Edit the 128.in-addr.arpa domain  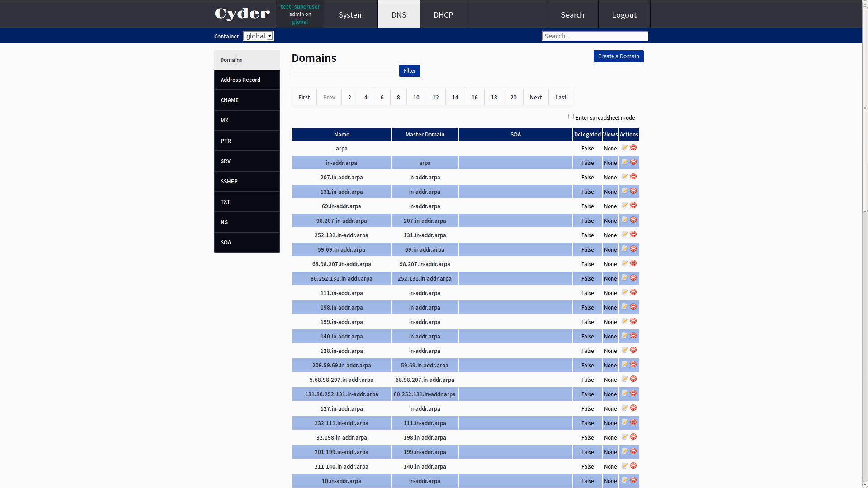(x=624, y=350)
